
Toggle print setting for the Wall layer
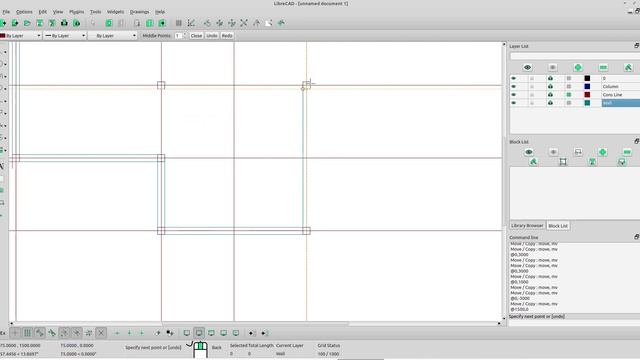[550, 103]
